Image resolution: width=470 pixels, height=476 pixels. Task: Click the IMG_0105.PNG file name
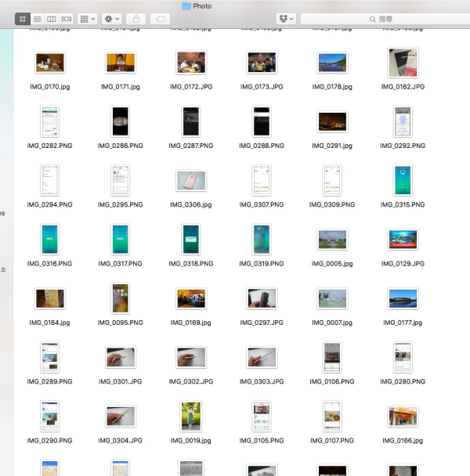(262, 441)
